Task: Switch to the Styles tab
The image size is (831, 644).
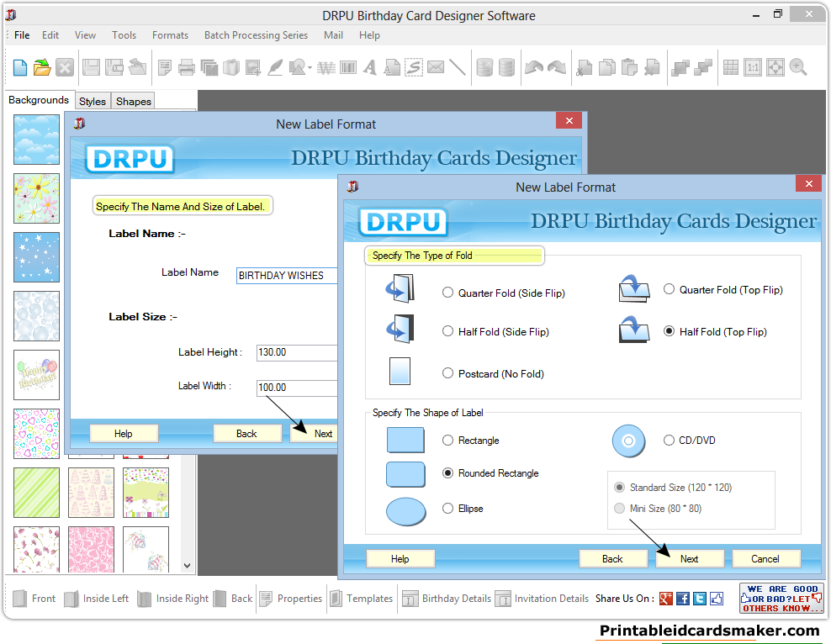Action: 93,101
